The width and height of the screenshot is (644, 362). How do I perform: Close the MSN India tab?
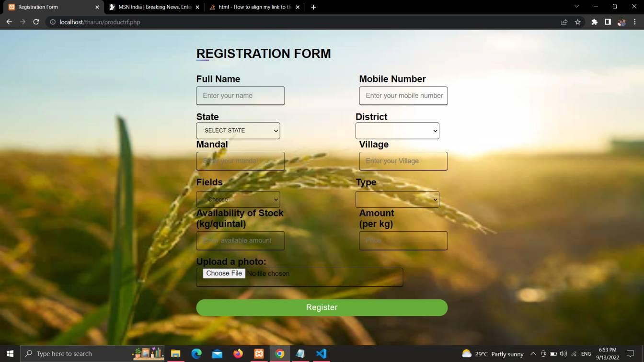point(197,7)
